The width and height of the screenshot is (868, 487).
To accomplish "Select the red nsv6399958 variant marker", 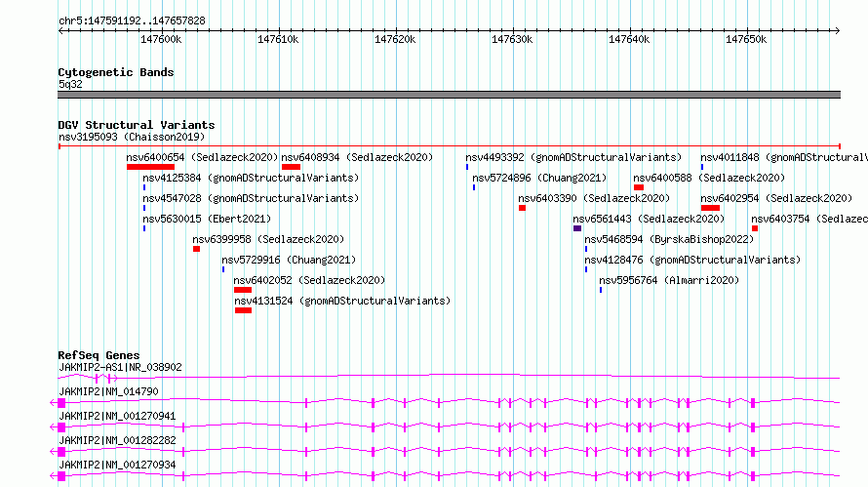I will click(x=196, y=249).
